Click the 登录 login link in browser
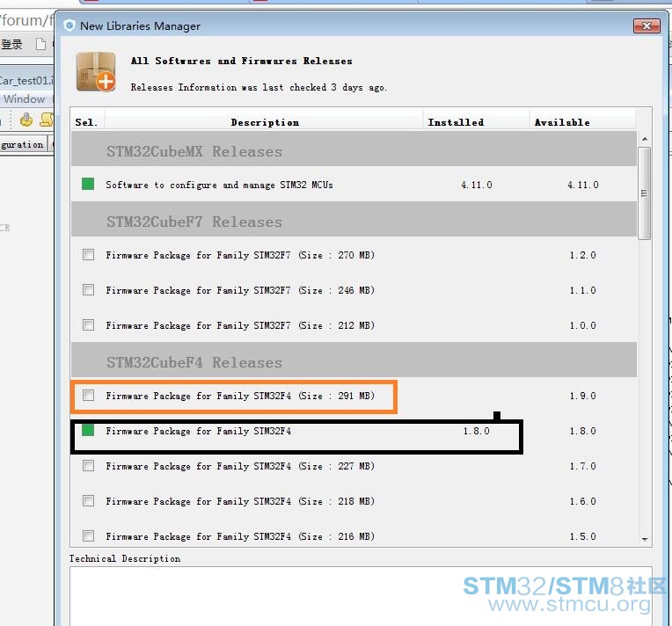This screenshot has width=672, height=626. (11, 44)
